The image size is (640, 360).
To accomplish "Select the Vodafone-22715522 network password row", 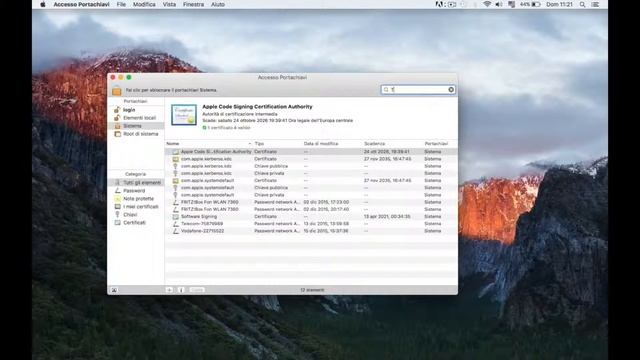I will point(311,231).
